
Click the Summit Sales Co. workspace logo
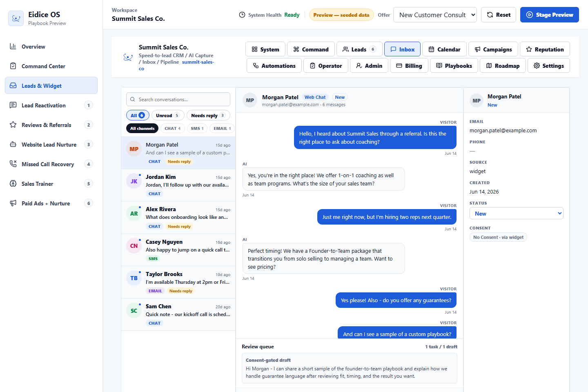coord(128,58)
